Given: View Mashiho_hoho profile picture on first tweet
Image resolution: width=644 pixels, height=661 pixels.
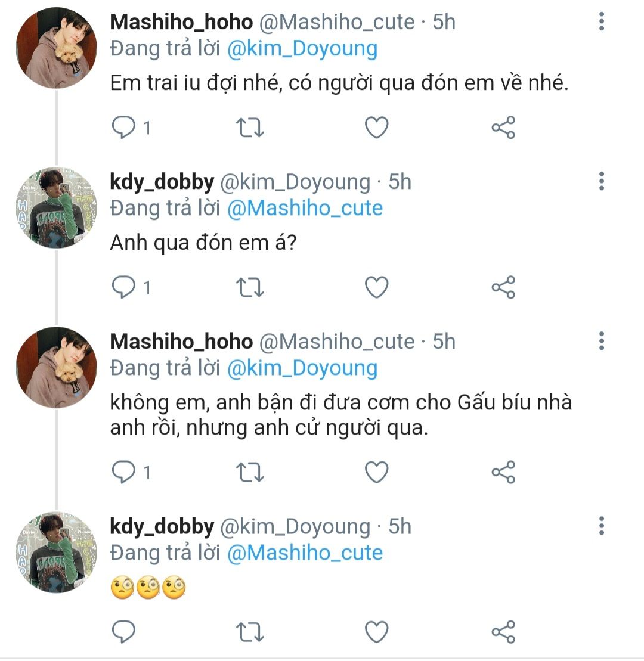Looking at the screenshot, I should (57, 48).
